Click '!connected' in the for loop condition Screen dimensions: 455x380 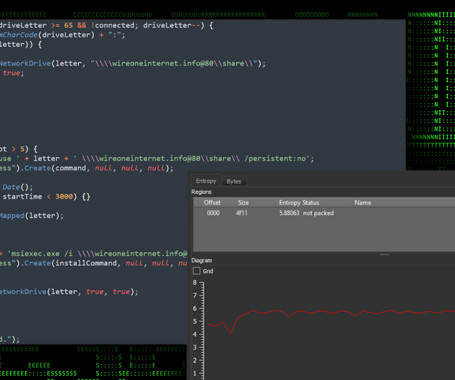coord(112,25)
